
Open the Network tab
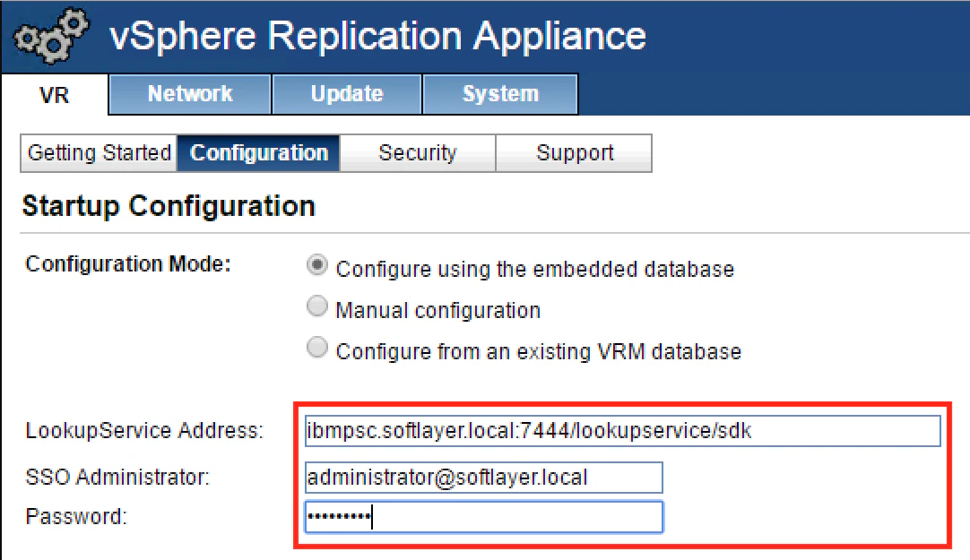coord(190,94)
